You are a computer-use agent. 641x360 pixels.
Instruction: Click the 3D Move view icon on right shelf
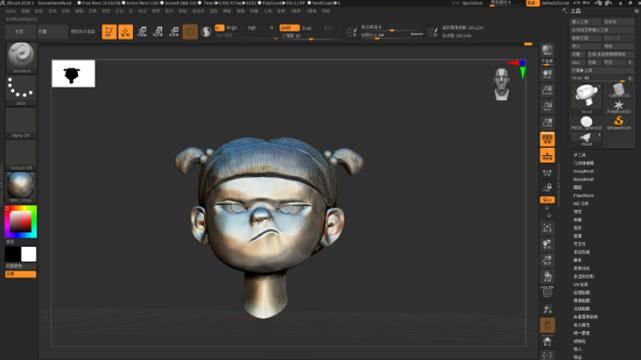547,244
